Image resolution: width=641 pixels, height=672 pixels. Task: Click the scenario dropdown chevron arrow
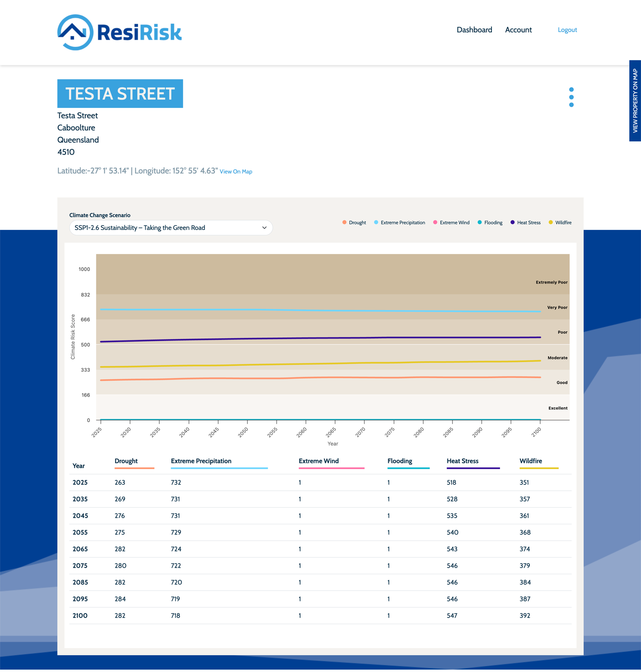pos(264,228)
